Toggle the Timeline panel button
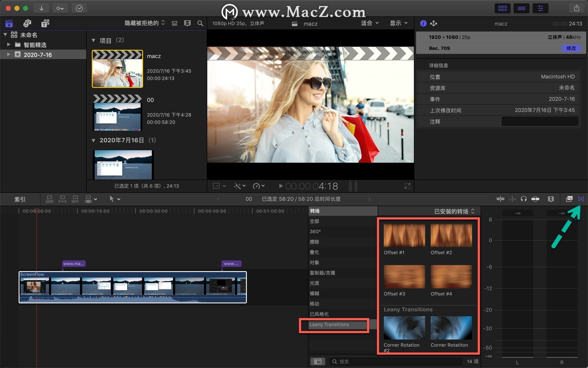This screenshot has height=368, width=588. click(x=521, y=8)
